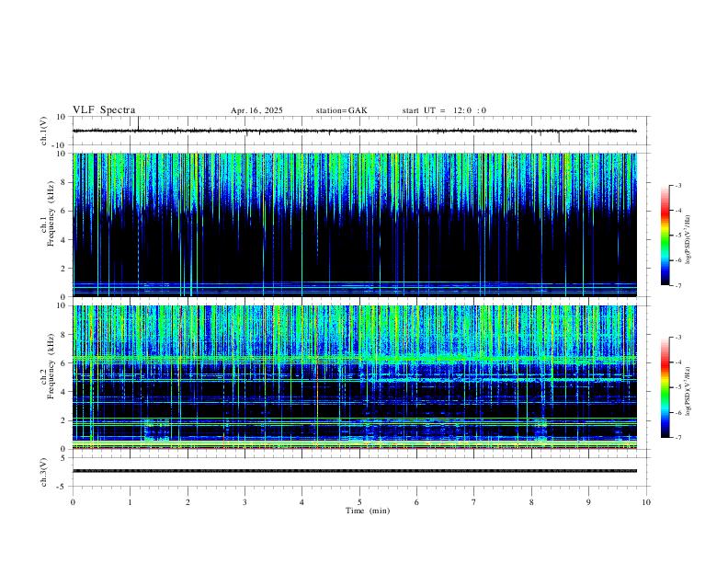Image resolution: width=728 pixels, height=563 pixels.
Task: Click the ch.1 spectrogram plot
Action: (355, 224)
